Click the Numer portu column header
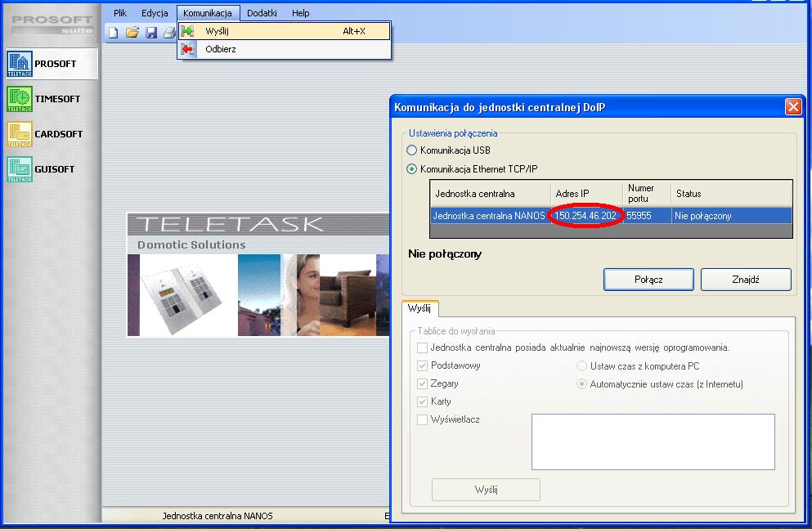The image size is (812, 529). point(647,194)
